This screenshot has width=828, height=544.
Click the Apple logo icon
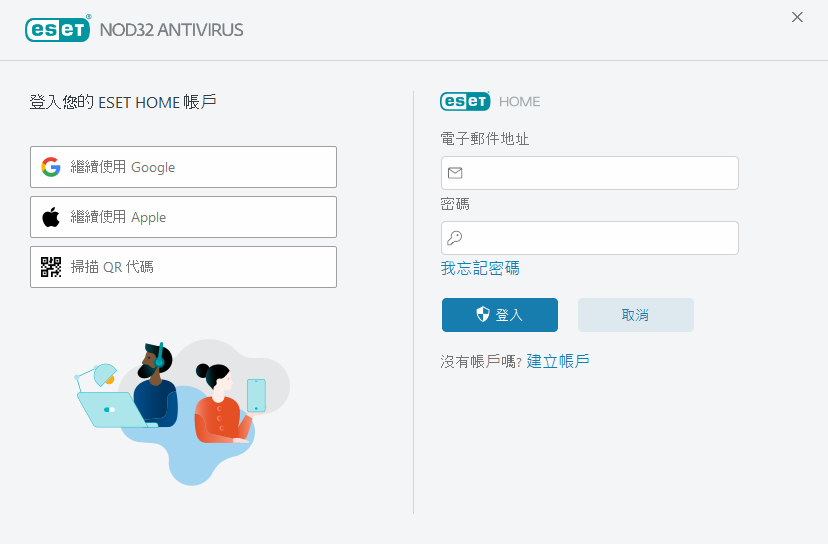pos(51,217)
